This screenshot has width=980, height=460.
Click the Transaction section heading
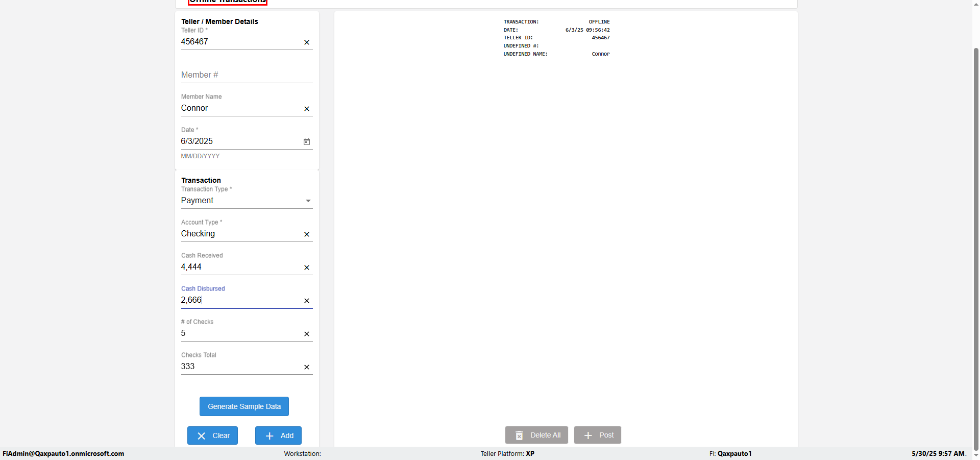(x=201, y=180)
